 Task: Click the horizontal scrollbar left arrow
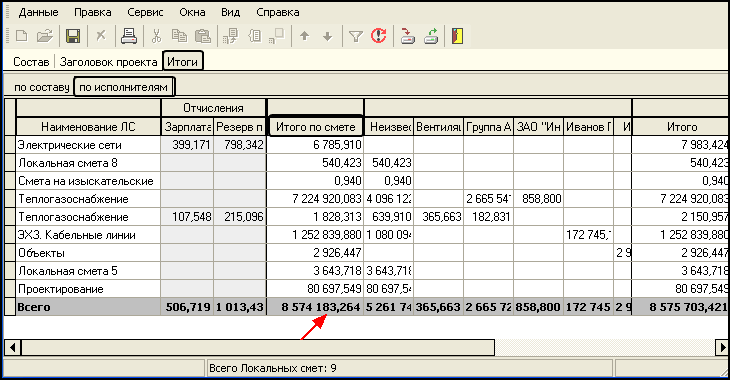(x=12, y=347)
